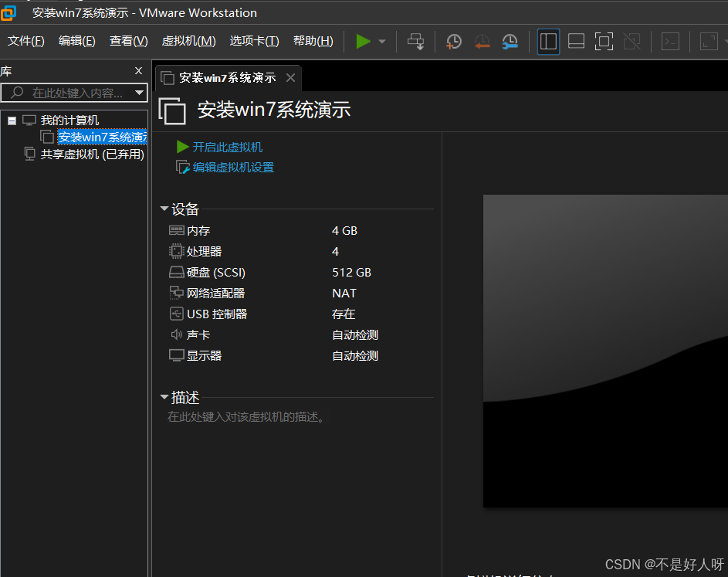Take a snapshot with the clock-plus icon
728x577 pixels.
click(x=454, y=42)
